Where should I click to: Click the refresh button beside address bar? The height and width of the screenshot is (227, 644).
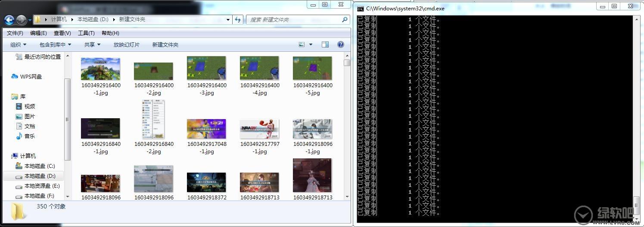point(238,19)
